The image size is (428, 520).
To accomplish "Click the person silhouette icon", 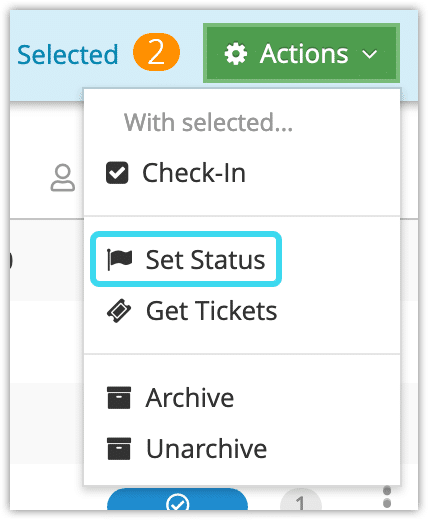I will pos(63,177).
